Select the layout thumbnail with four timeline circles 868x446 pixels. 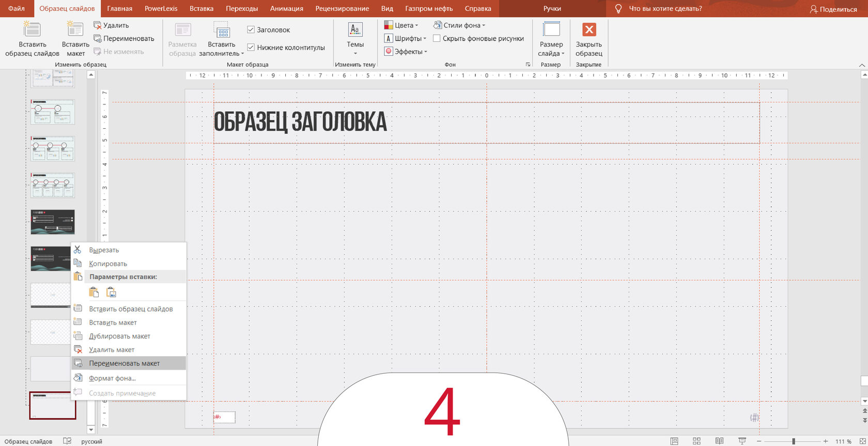click(53, 185)
